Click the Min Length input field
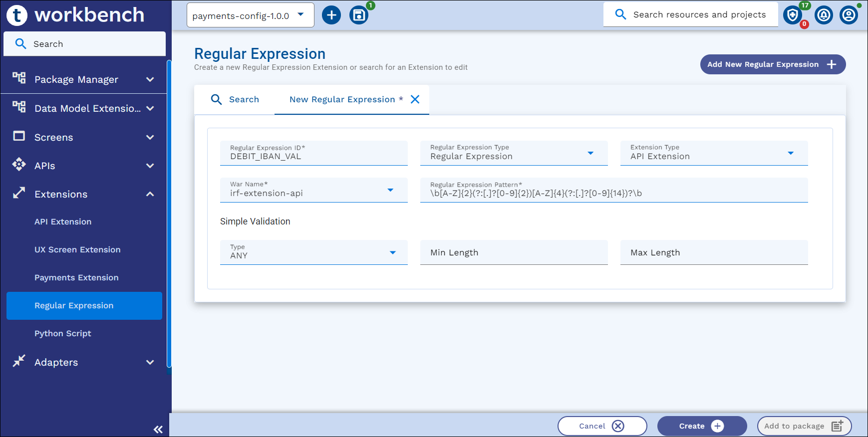Screen dimensions: 868x437 click(514, 252)
